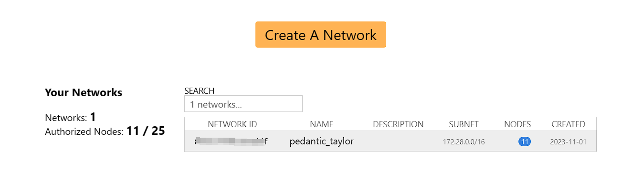Sort by the NETWORK ID column header
Screen dimensions: 644x172
tap(232, 124)
